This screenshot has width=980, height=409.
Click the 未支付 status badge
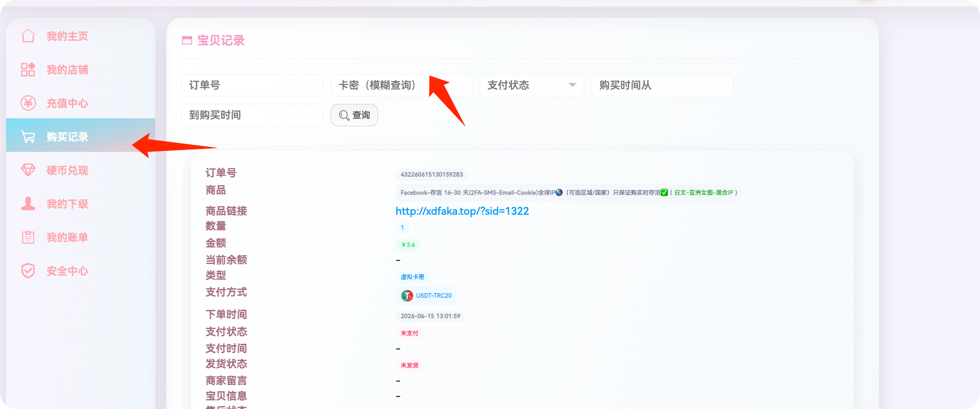tap(410, 333)
